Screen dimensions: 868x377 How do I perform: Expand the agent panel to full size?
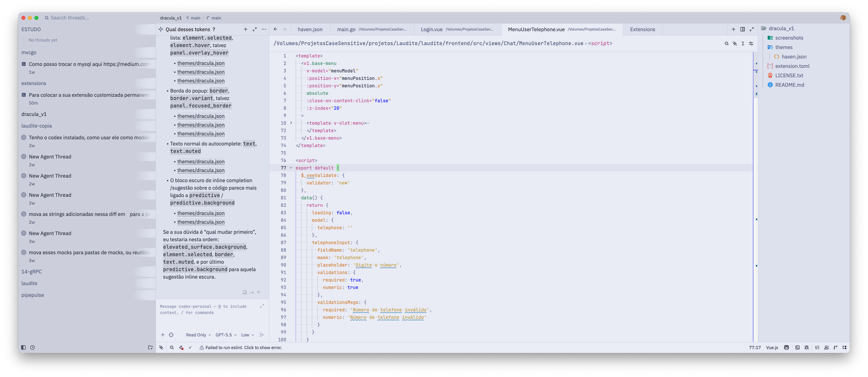(254, 29)
